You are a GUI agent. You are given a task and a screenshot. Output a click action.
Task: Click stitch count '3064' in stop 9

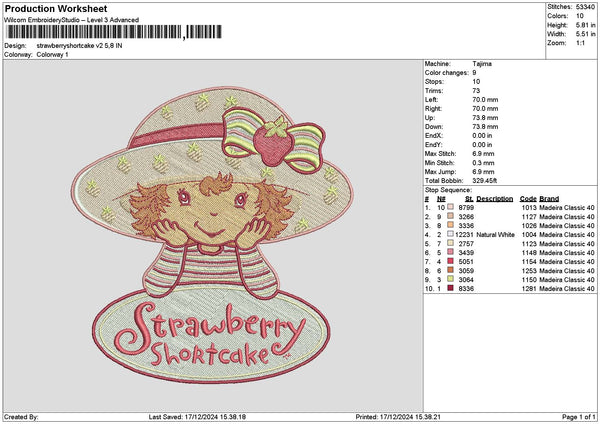coord(466,280)
